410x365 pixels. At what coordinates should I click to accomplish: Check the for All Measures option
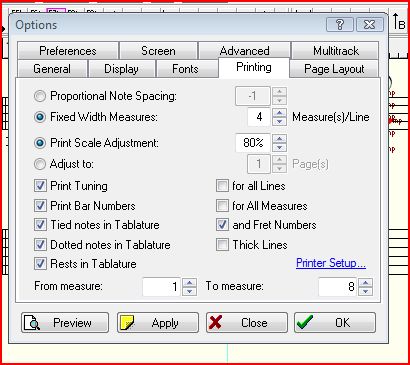tap(222, 206)
